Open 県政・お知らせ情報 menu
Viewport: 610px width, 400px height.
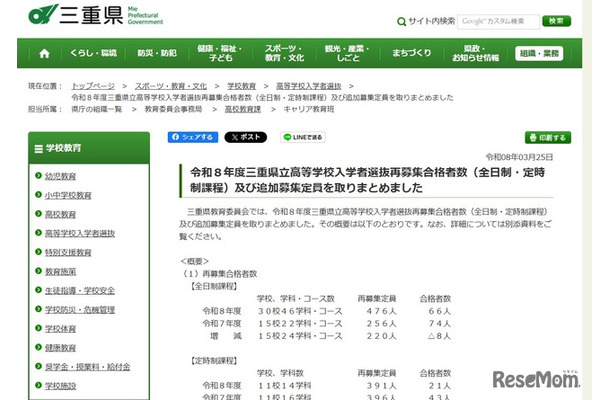pyautogui.click(x=475, y=53)
